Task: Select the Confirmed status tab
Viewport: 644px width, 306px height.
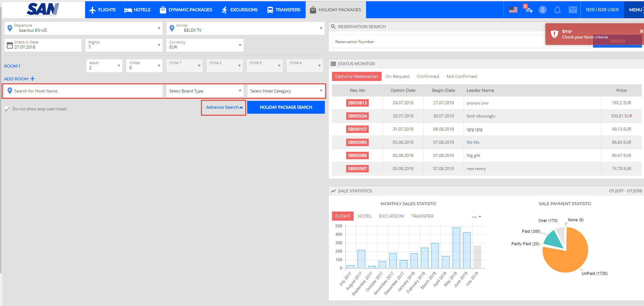Action: (x=428, y=77)
